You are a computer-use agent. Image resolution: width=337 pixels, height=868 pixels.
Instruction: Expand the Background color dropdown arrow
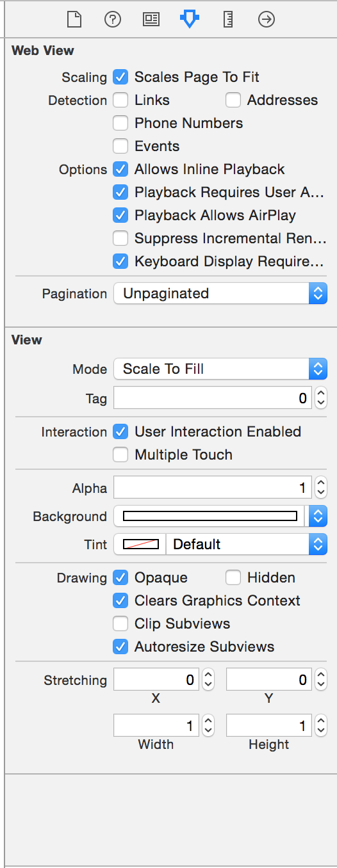tap(318, 517)
